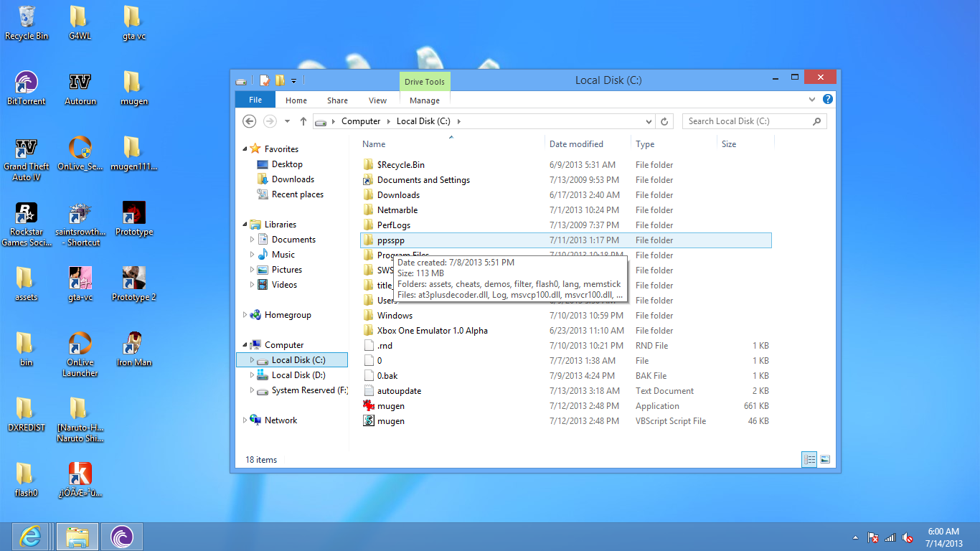The image size is (980, 551).
Task: Switch to large icons view in status bar
Action: coord(825,460)
